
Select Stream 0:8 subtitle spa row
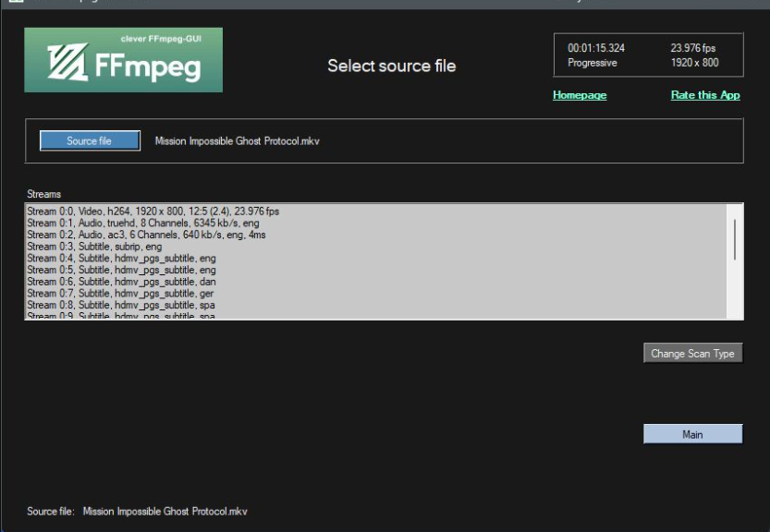click(x=375, y=306)
